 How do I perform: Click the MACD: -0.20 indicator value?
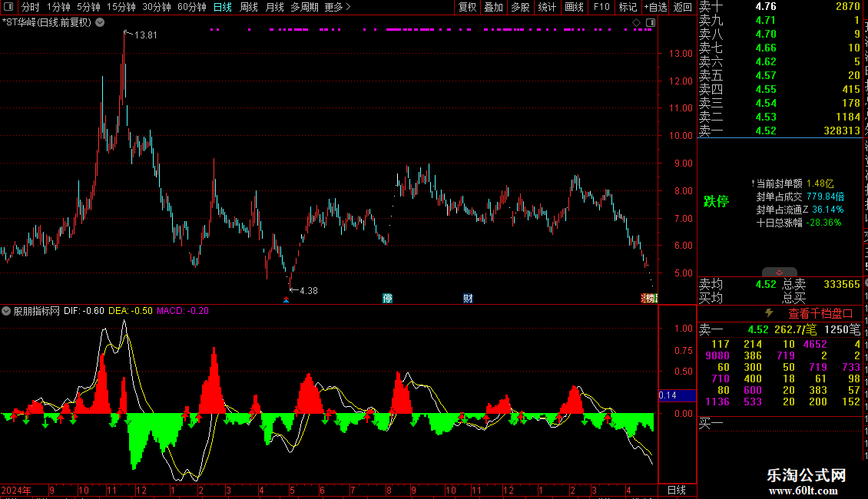point(183,311)
